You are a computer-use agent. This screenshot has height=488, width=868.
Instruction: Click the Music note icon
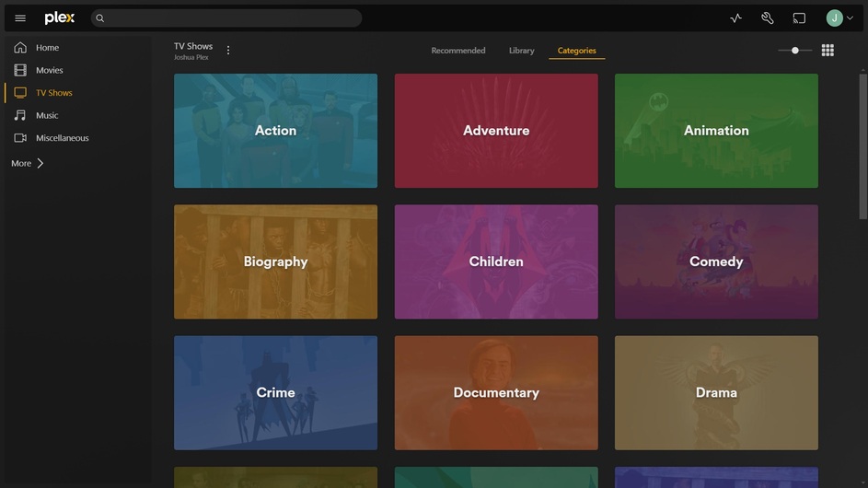20,115
